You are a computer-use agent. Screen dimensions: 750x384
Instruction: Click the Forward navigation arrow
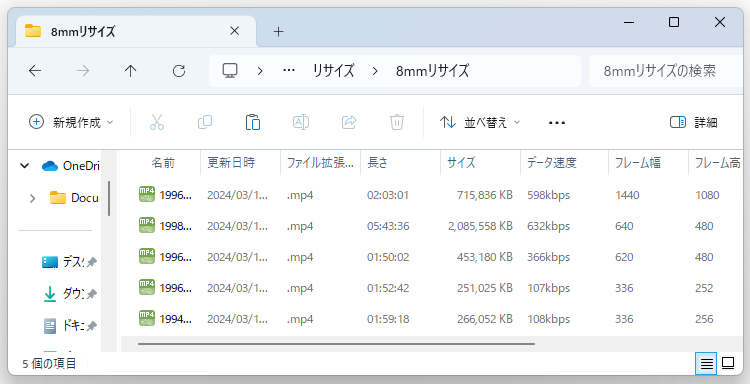[83, 71]
